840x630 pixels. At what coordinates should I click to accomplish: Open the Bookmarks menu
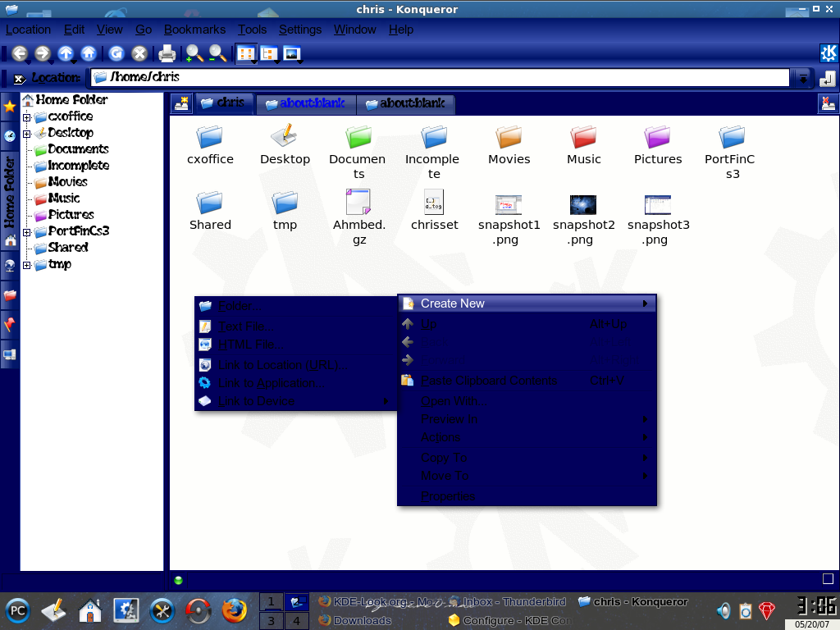click(194, 30)
